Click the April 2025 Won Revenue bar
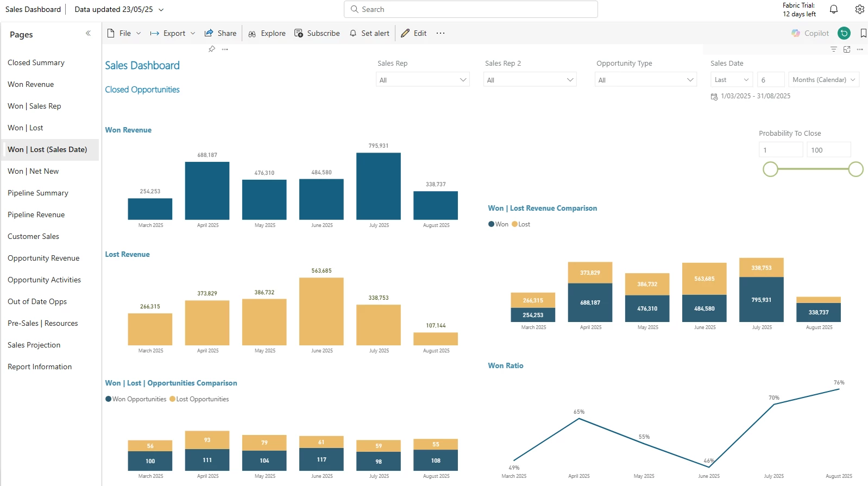This screenshot has width=868, height=486. tap(207, 191)
